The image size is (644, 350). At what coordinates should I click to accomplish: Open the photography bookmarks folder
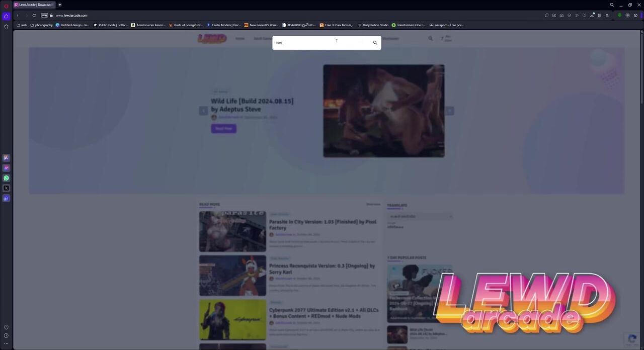coord(41,25)
